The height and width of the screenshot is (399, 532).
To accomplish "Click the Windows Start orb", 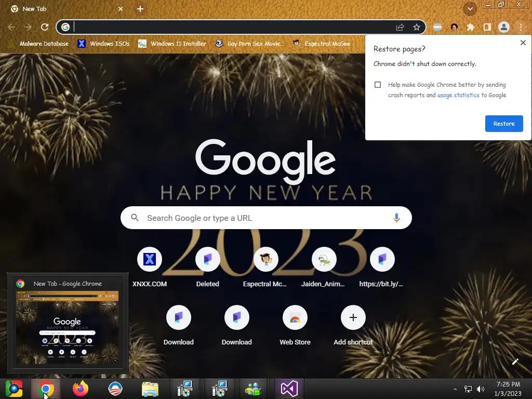I will point(14,389).
